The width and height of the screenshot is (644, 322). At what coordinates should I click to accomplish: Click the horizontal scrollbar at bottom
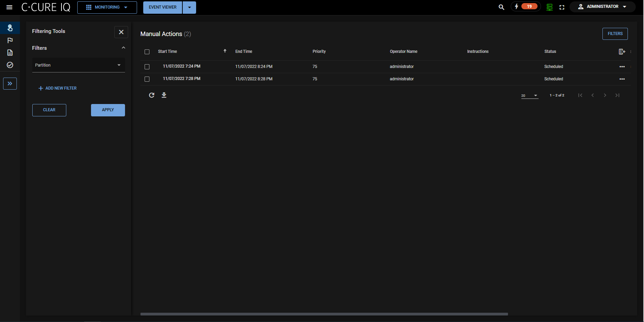pos(324,314)
